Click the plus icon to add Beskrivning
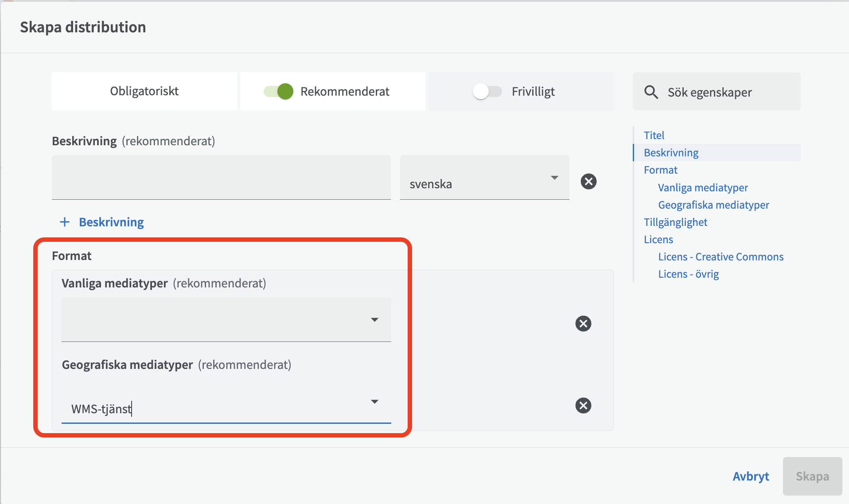 click(x=65, y=222)
